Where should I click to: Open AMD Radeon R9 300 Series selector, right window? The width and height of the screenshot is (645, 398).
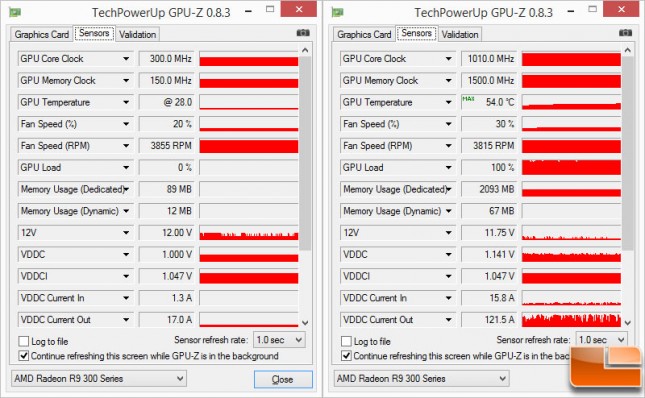pos(421,379)
